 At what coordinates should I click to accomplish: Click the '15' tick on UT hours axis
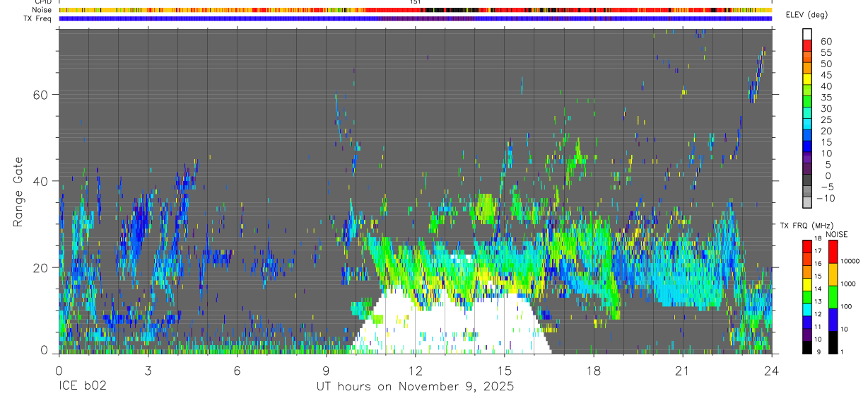pyautogui.click(x=504, y=371)
